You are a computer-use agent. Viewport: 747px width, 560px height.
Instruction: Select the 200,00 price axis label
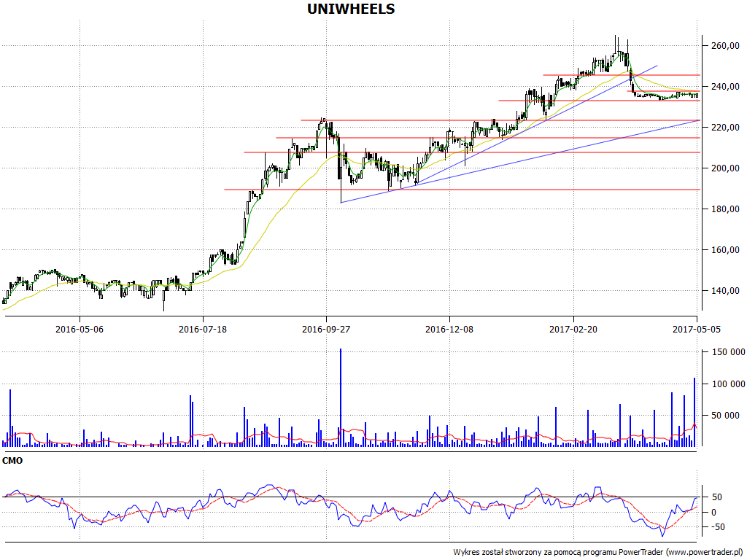tap(724, 168)
